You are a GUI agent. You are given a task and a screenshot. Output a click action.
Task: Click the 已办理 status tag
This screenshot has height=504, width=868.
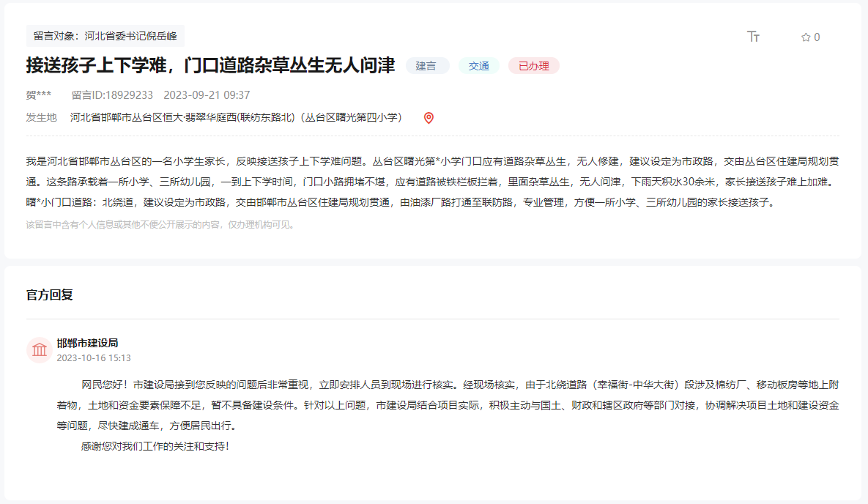coord(534,66)
